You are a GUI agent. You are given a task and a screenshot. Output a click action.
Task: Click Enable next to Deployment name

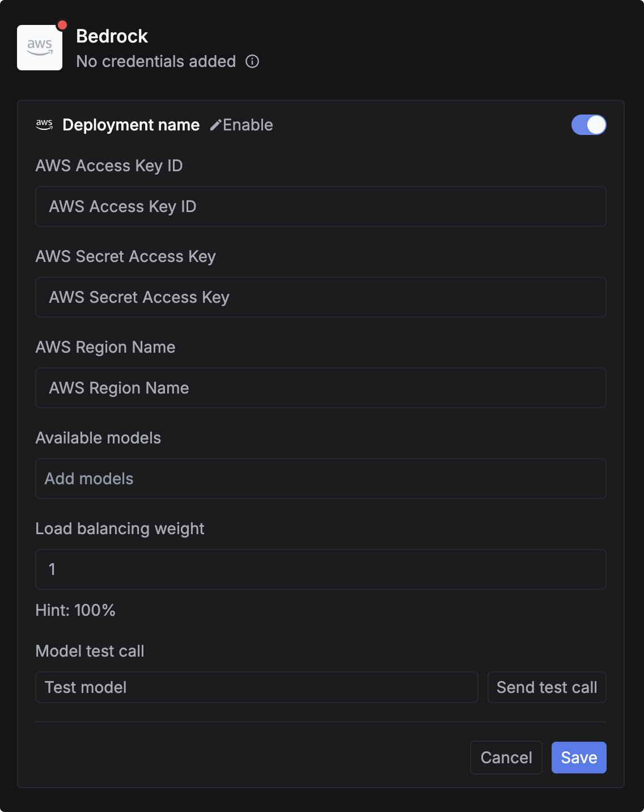[x=247, y=125]
